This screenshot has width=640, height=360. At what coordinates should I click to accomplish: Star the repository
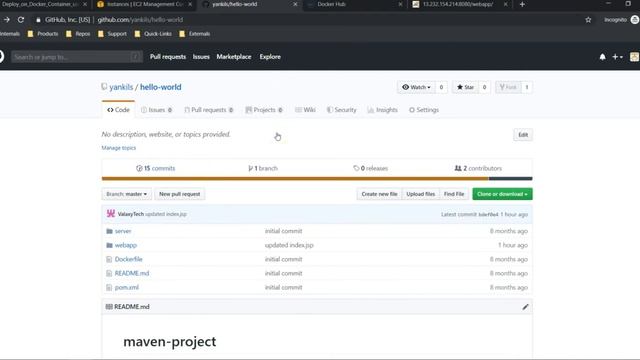click(x=465, y=87)
